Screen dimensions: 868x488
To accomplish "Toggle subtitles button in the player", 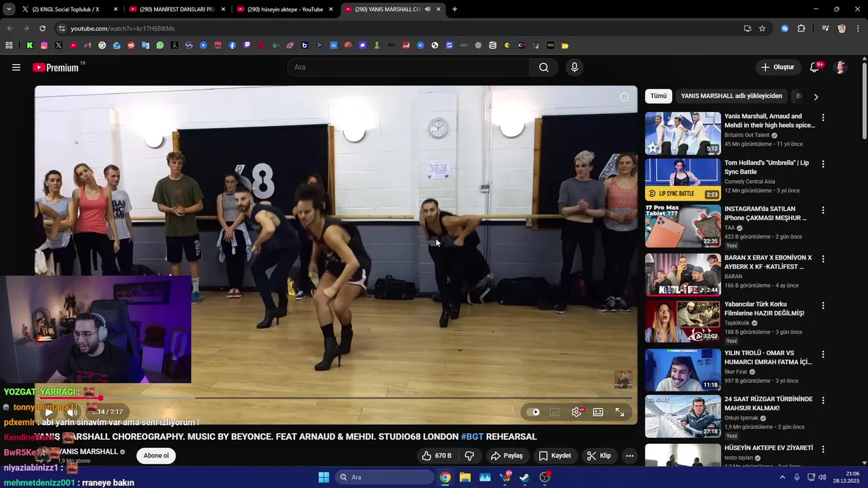I will click(555, 412).
